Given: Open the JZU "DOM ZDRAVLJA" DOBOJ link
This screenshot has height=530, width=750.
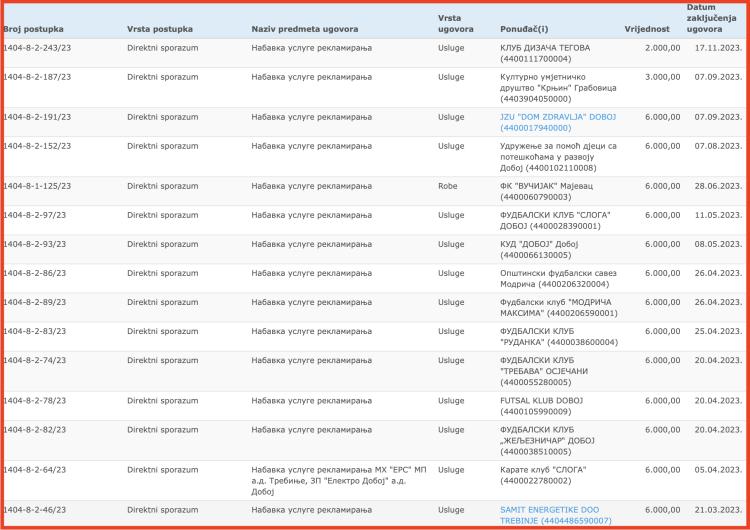Looking at the screenshot, I should (x=558, y=122).
